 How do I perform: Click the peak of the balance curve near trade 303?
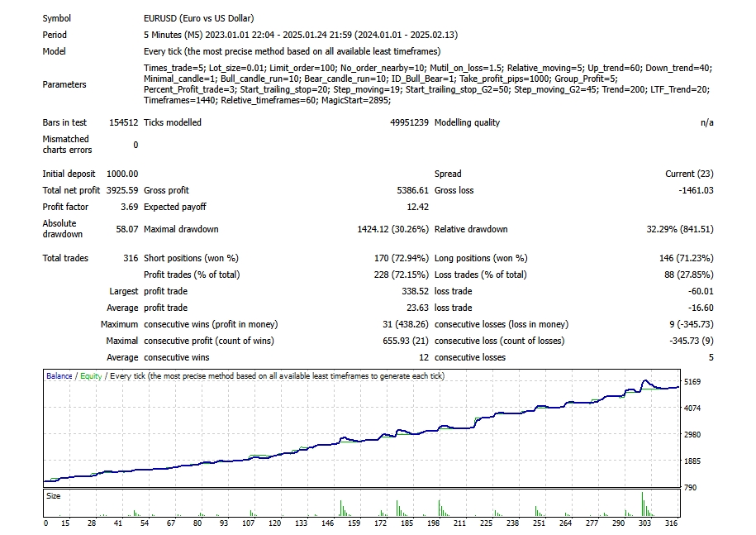(645, 380)
